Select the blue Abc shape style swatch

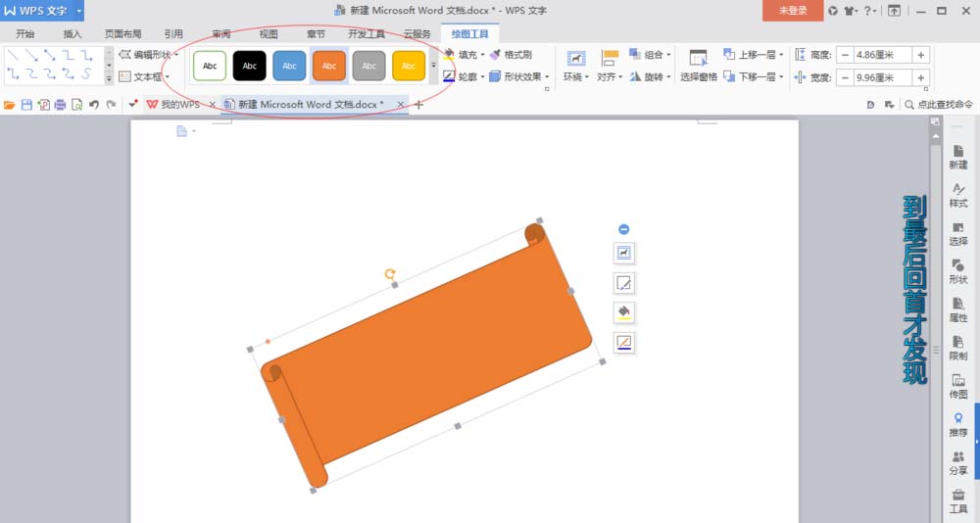tap(289, 66)
